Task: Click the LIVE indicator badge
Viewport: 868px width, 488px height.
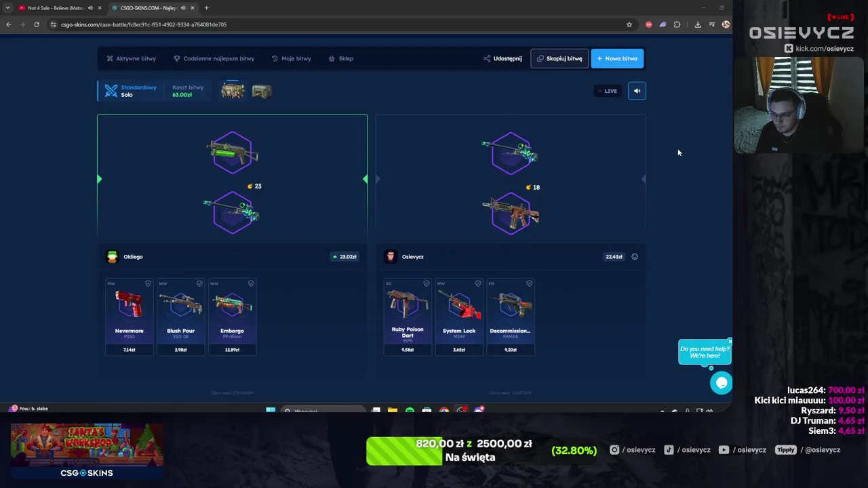Action: (608, 91)
